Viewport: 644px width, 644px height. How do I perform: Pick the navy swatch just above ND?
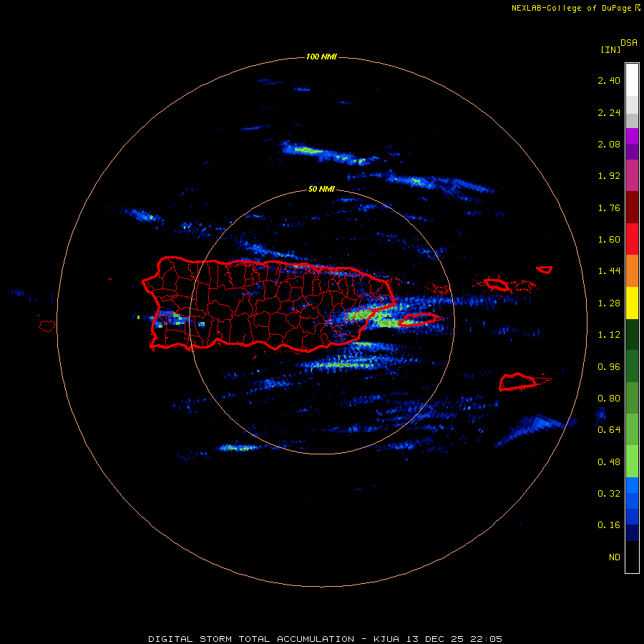pos(632,532)
